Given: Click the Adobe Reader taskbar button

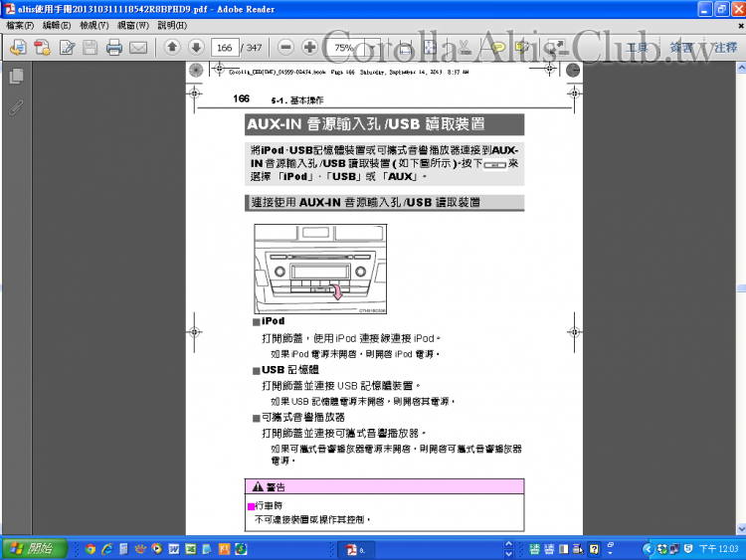Looking at the screenshot, I should 356,549.
